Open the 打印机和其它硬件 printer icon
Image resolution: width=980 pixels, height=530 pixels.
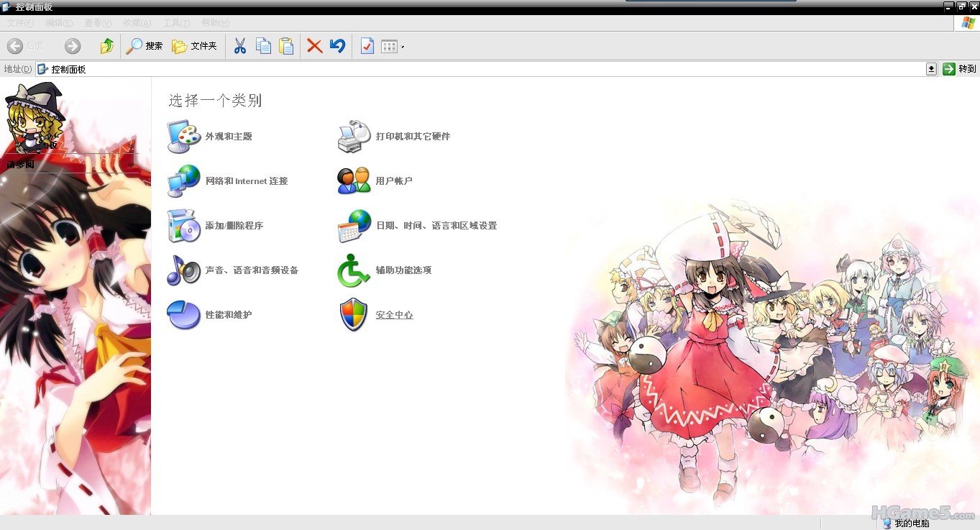(354, 137)
